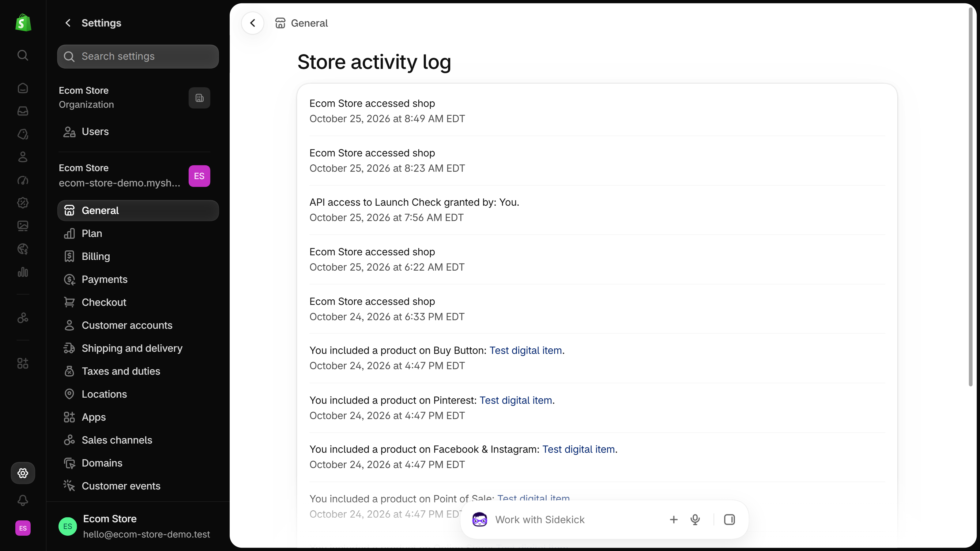Click the organization building icon button
This screenshot has width=980, height=551.
(x=199, y=98)
